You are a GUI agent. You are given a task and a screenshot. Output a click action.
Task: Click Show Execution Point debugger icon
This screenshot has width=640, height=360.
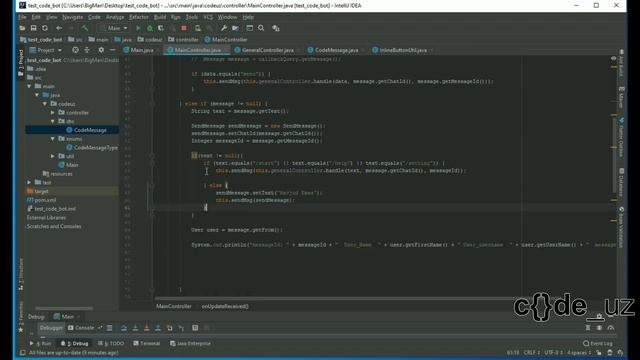coord(109,328)
